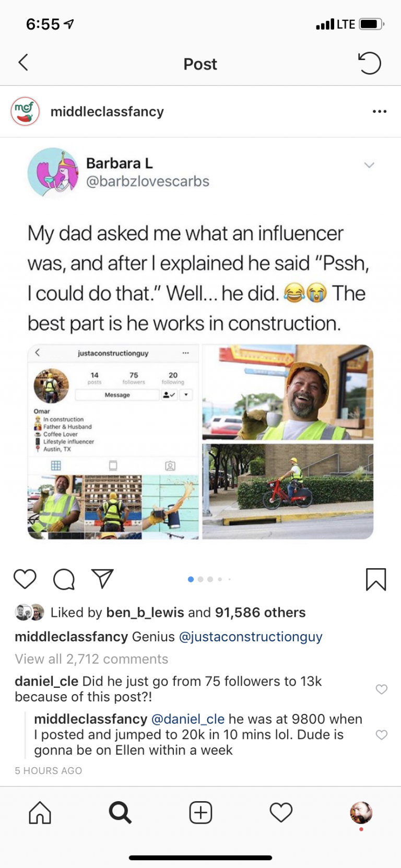
Task: Open the Home tab in the bottom bar
Action: pos(40,813)
